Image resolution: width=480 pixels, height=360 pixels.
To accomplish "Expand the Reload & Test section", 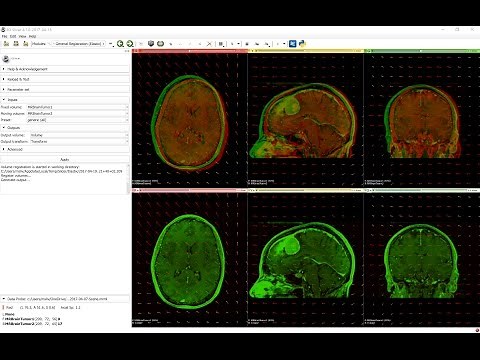I will tap(65, 79).
